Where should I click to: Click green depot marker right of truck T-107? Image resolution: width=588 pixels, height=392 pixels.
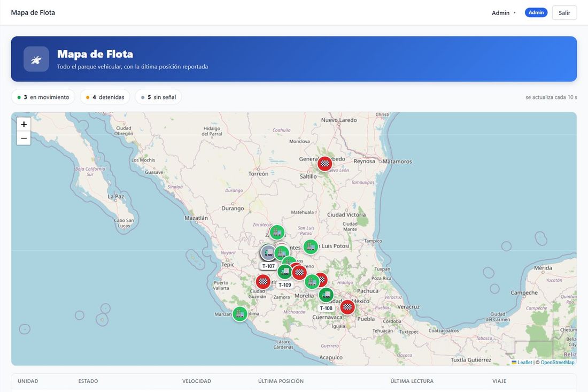(282, 253)
